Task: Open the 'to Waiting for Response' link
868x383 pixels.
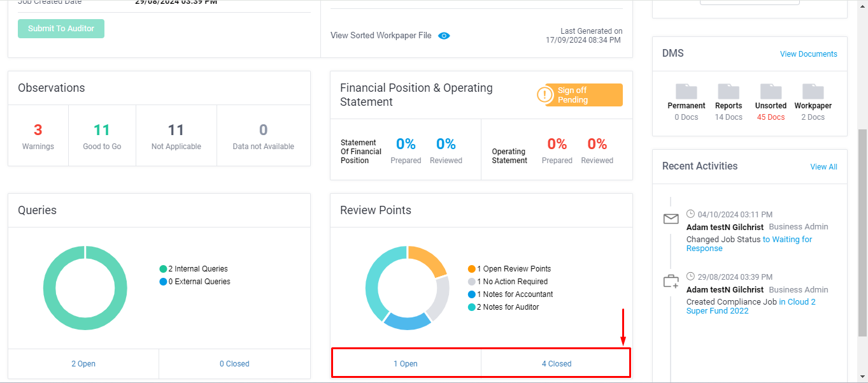Action: pyautogui.click(x=749, y=244)
